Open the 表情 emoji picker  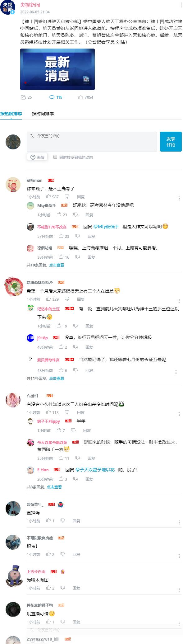point(37,157)
